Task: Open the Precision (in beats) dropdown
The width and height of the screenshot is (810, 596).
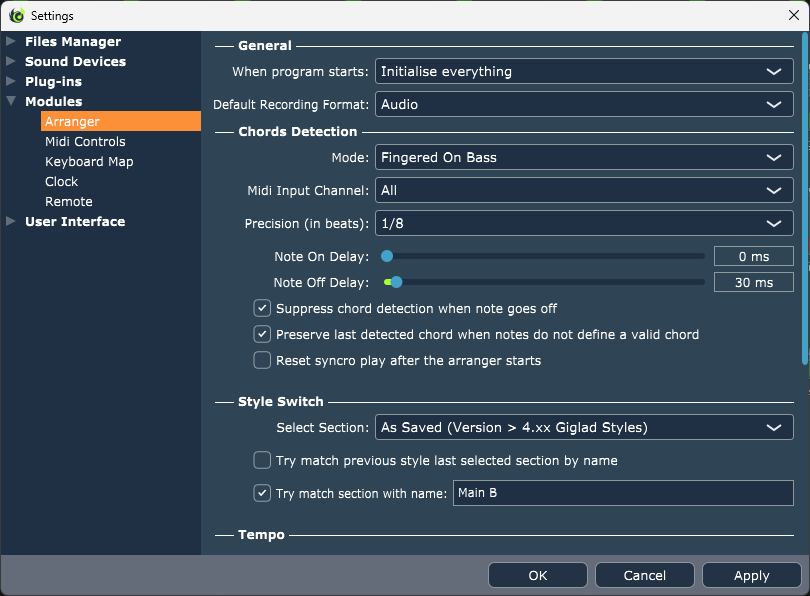Action: (x=584, y=224)
